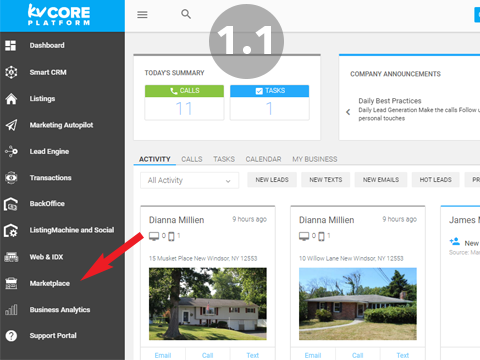The image size is (480, 360).
Task: Expand the All Activity dropdown
Action: click(x=189, y=180)
